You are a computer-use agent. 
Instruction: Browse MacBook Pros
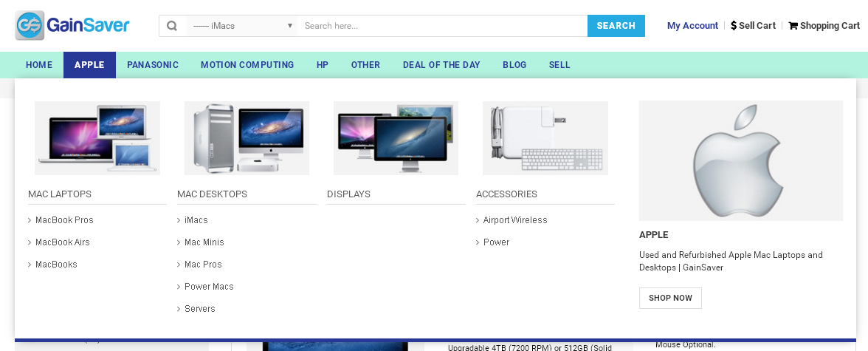[x=64, y=220]
